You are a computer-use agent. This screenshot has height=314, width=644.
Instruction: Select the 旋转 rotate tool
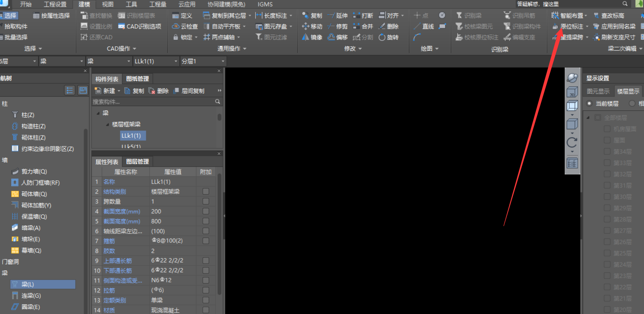point(389,37)
